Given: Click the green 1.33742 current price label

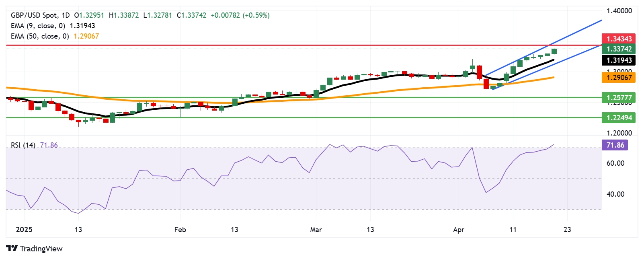Looking at the screenshot, I should (619, 49).
